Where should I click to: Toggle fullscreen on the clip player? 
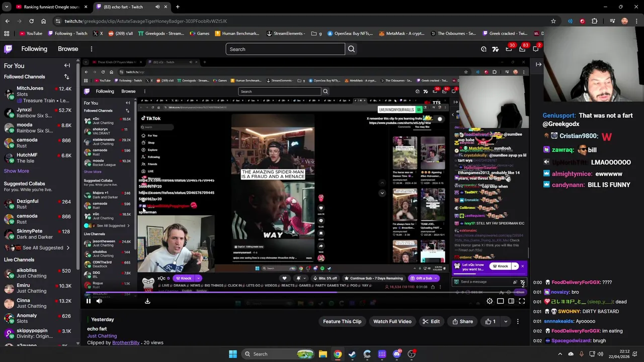[522, 301]
